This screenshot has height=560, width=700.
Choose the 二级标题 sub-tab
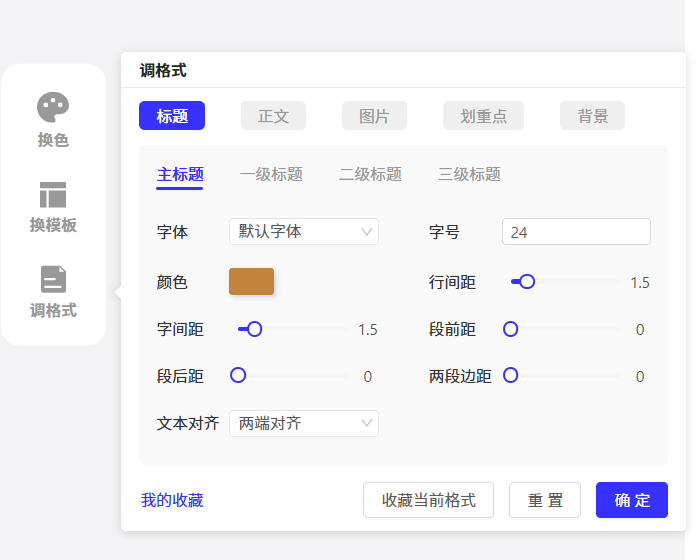(370, 174)
